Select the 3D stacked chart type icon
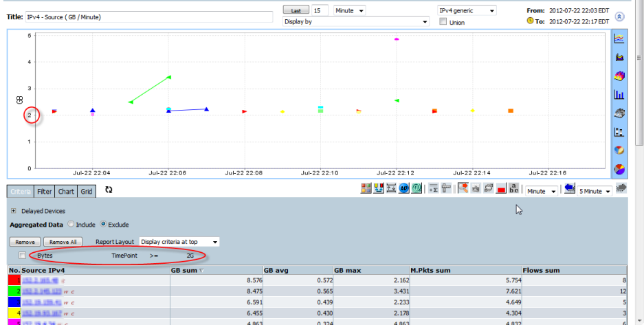This screenshot has height=325, width=644. pos(619,76)
